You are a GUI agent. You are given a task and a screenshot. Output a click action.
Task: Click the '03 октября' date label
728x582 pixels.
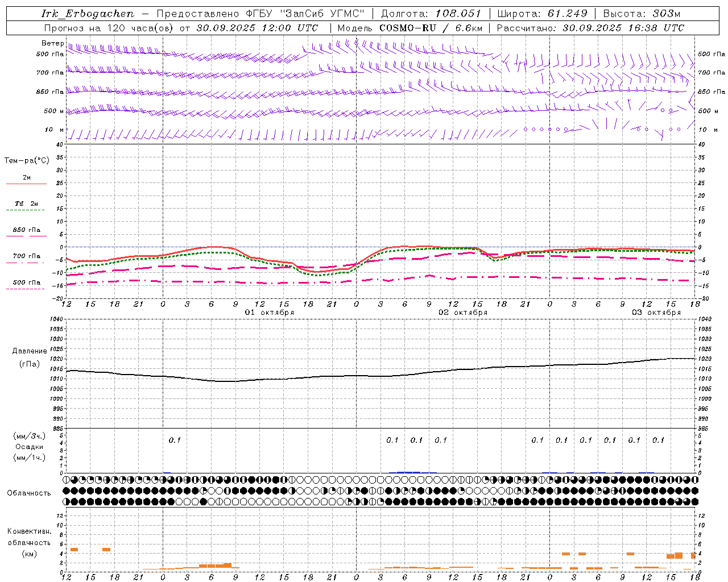[656, 313]
